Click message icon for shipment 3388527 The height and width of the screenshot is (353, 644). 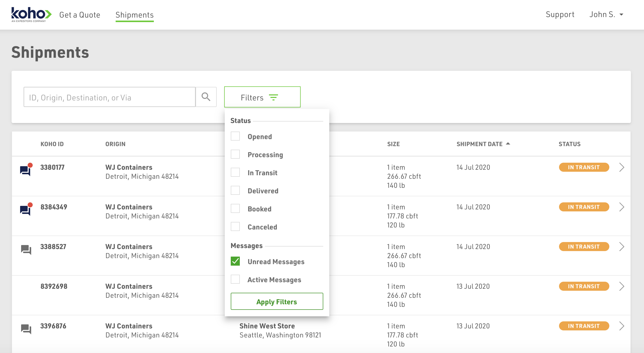(x=26, y=250)
